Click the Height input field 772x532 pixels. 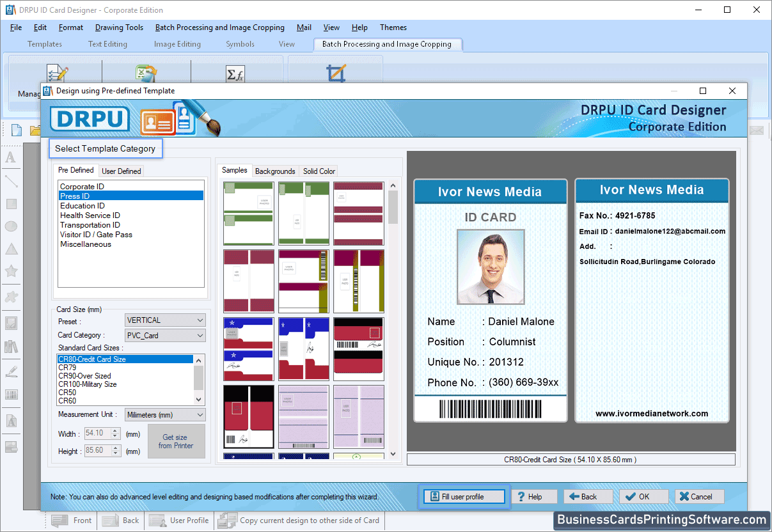click(97, 451)
